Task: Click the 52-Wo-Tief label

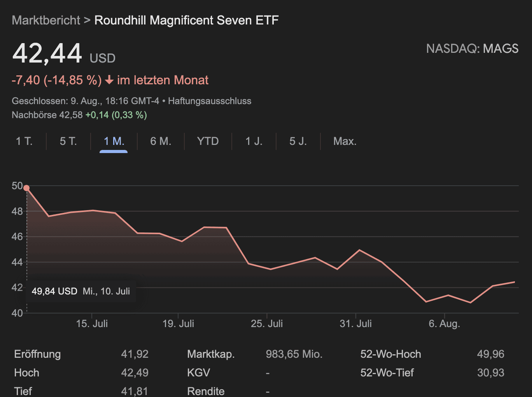Action: tap(387, 373)
